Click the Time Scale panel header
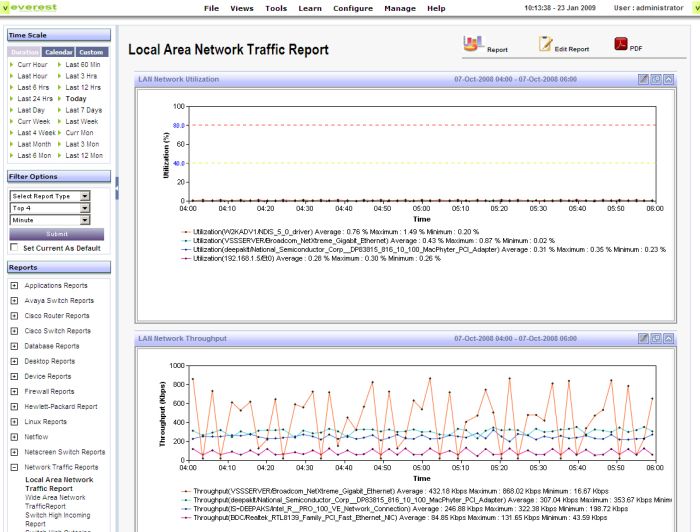Image resolution: width=700 pixels, height=532 pixels. 59,35
